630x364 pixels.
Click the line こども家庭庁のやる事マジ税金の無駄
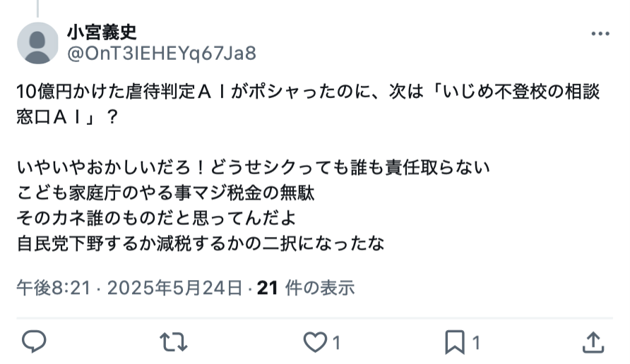(x=165, y=193)
